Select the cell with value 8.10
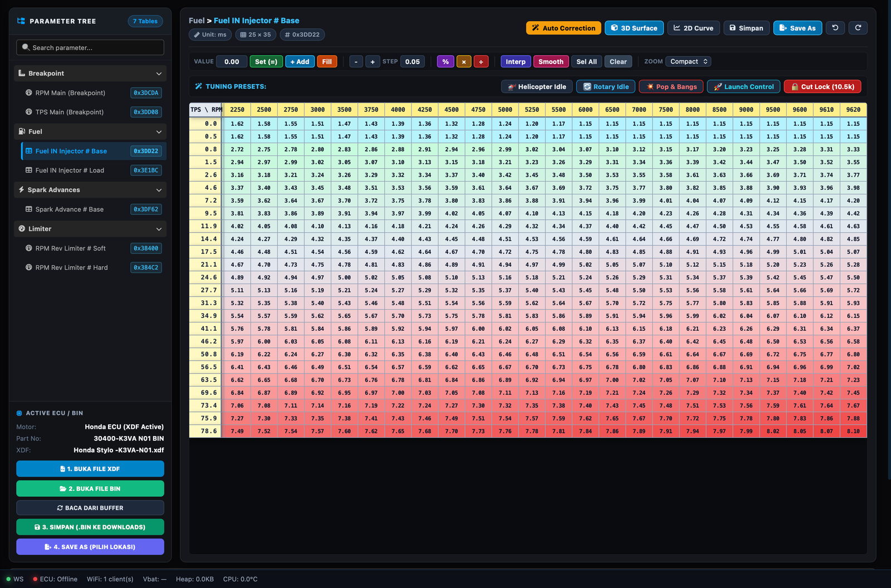This screenshot has height=588, width=891. 853,431
